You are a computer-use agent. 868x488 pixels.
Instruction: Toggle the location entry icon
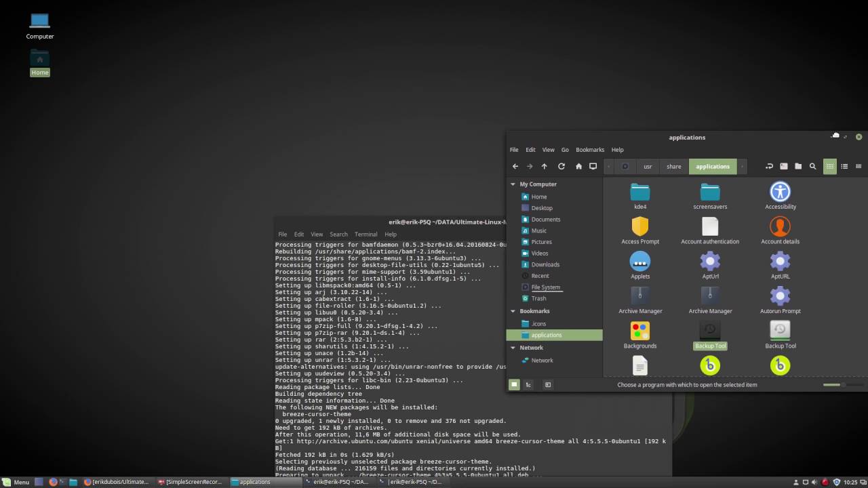pos(769,166)
